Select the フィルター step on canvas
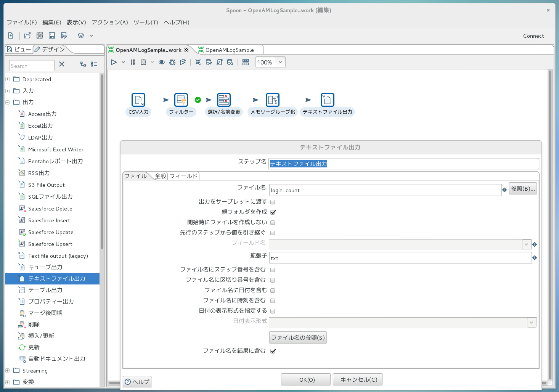 pyautogui.click(x=181, y=100)
